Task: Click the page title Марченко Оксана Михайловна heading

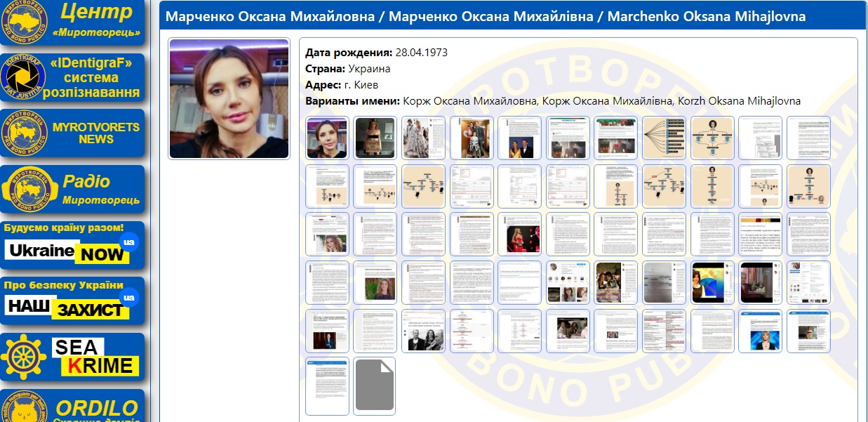Action: coord(486,16)
